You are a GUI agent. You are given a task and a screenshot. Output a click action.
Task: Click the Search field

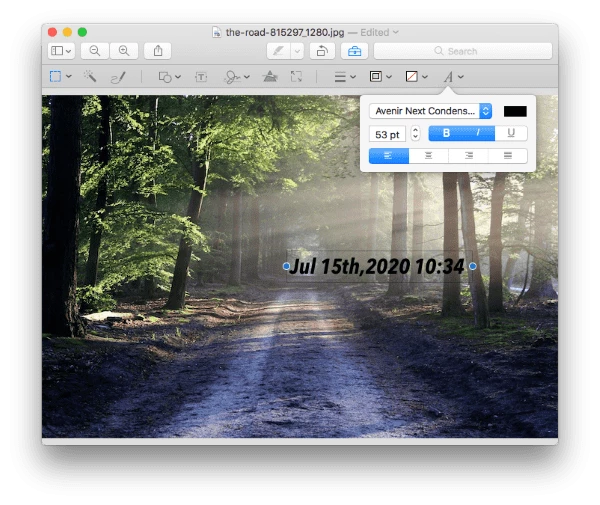[463, 51]
